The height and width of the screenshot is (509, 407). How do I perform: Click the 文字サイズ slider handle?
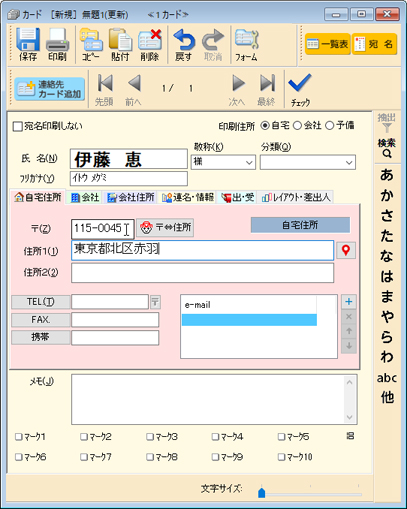[x=262, y=493]
